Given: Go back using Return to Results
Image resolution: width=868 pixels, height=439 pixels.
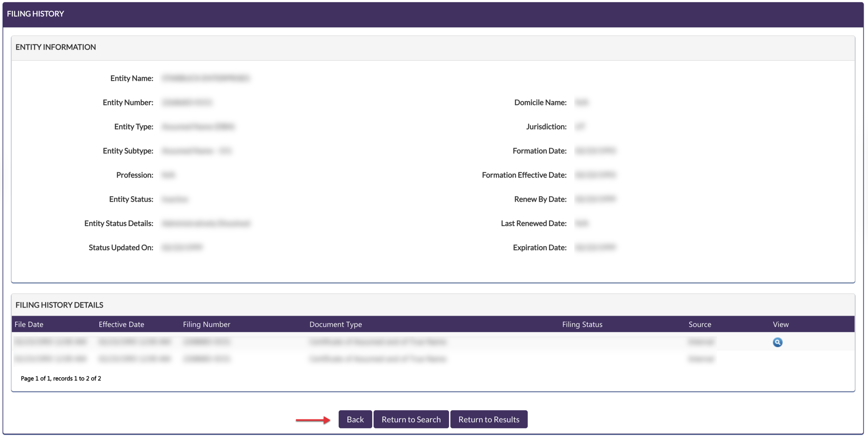Looking at the screenshot, I should [x=489, y=419].
